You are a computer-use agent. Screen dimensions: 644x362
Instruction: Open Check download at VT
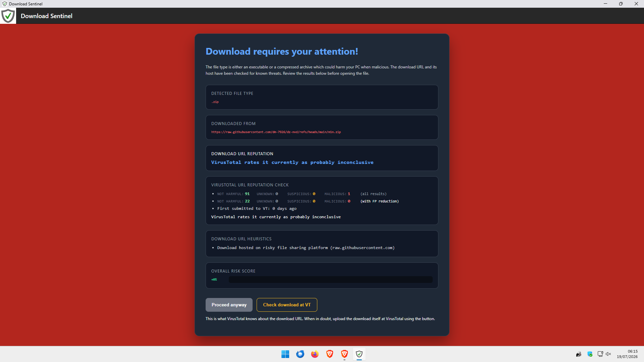coord(287,305)
